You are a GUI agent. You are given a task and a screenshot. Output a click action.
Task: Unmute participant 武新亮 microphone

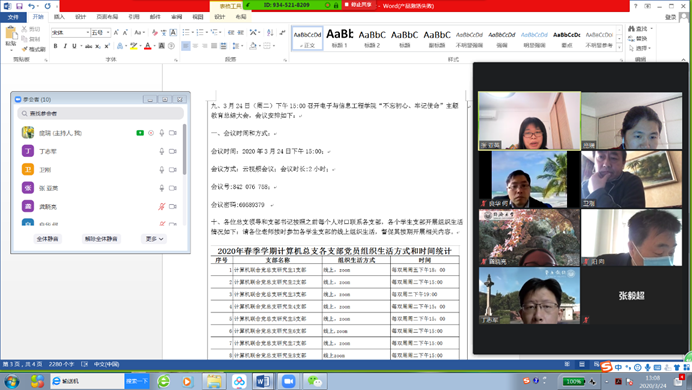tap(162, 206)
